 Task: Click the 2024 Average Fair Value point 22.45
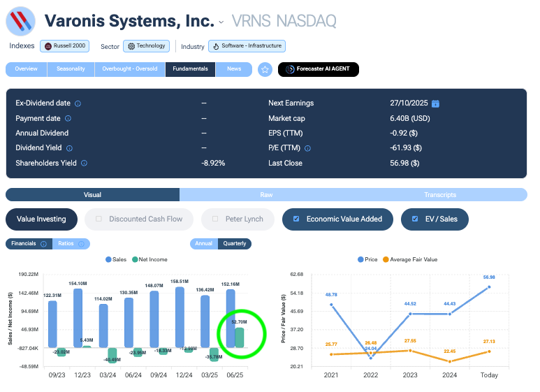tap(450, 361)
